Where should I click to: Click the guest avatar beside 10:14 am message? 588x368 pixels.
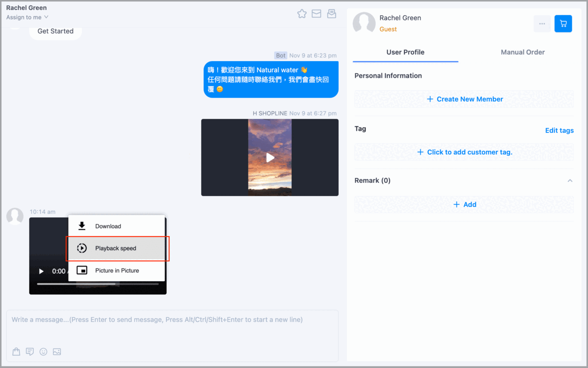[15, 216]
